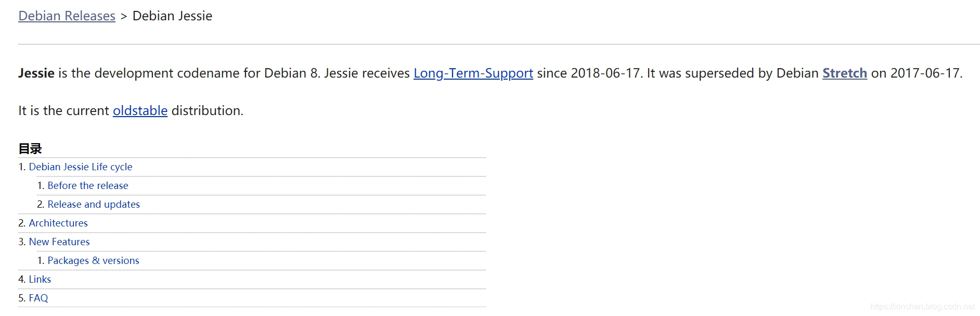Image resolution: width=980 pixels, height=316 pixels.
Task: Open the bold Stretch link
Action: click(x=844, y=73)
